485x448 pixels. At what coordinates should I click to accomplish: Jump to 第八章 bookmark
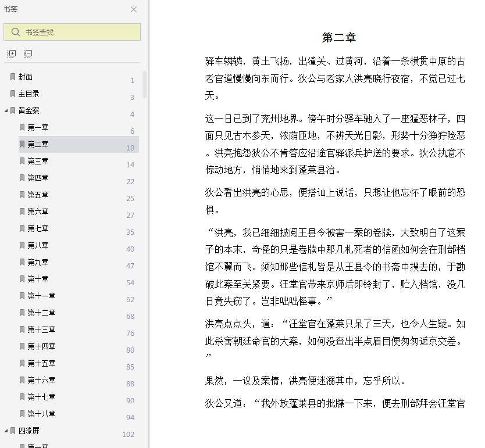click(x=38, y=245)
